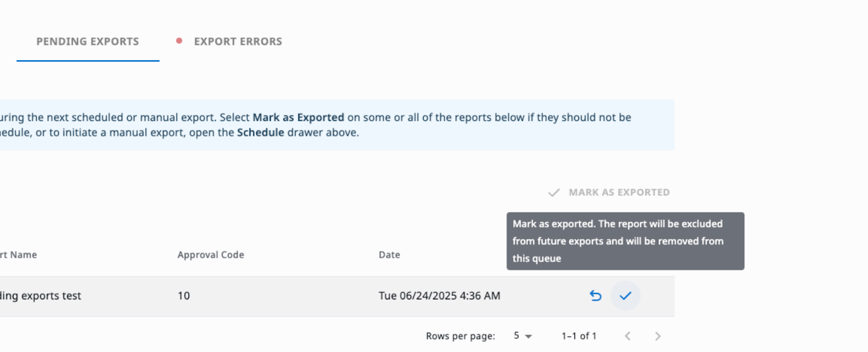
Task: Go to the previous page of results
Action: pyautogui.click(x=628, y=336)
